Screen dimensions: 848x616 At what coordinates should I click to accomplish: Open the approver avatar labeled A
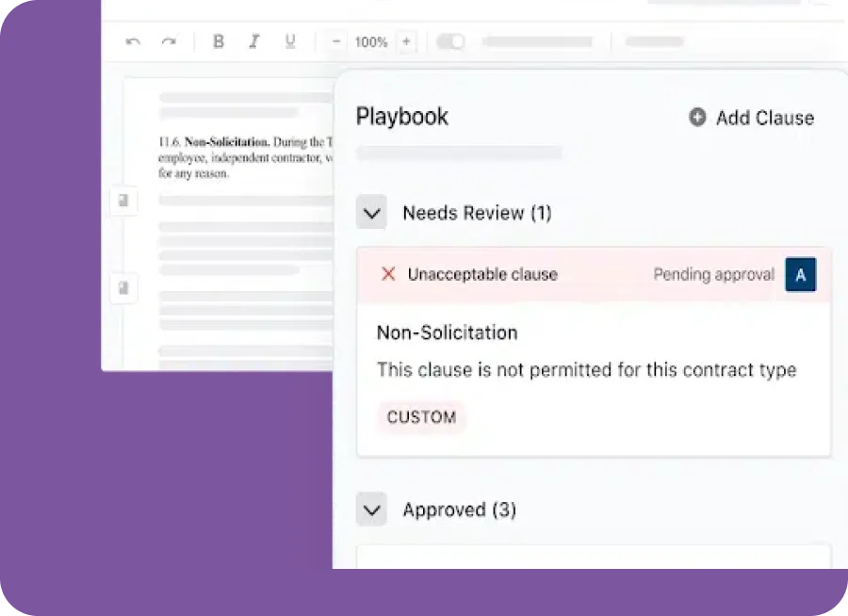pos(801,274)
